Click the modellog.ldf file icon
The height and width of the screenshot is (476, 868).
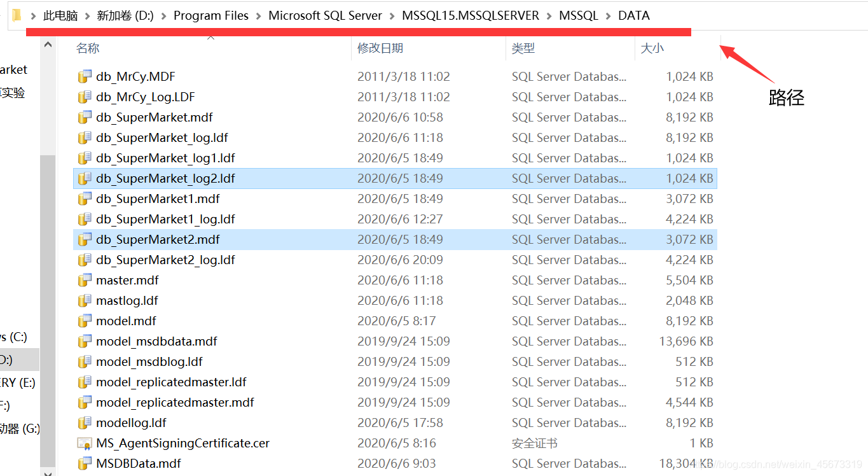coord(84,423)
